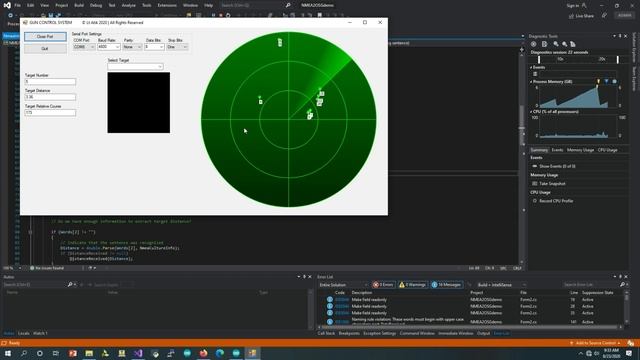Collapse the Process Memory graph section
Viewport: 640px width, 360px height.
coord(531,82)
